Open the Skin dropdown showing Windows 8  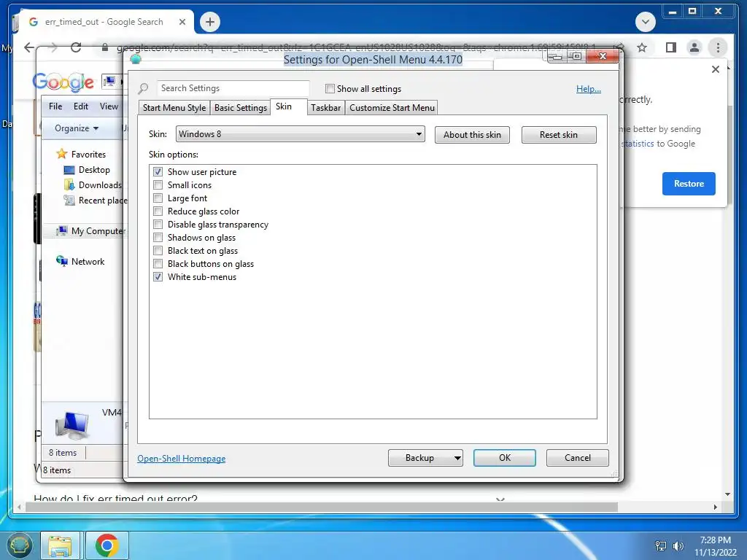(300, 134)
